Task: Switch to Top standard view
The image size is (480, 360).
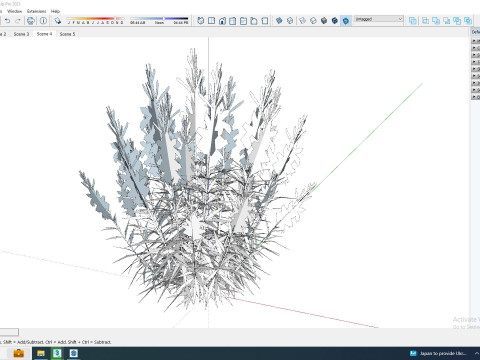Action: click(x=211, y=21)
